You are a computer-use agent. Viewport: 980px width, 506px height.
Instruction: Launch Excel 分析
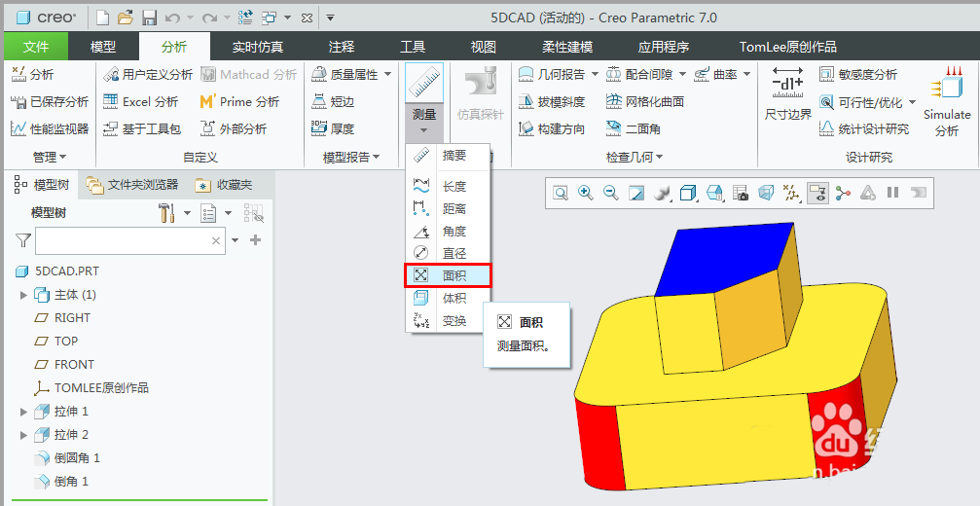pos(140,101)
